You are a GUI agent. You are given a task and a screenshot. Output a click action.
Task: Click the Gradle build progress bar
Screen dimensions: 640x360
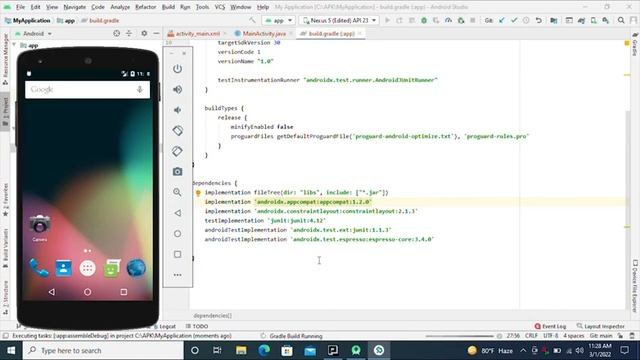(460, 336)
